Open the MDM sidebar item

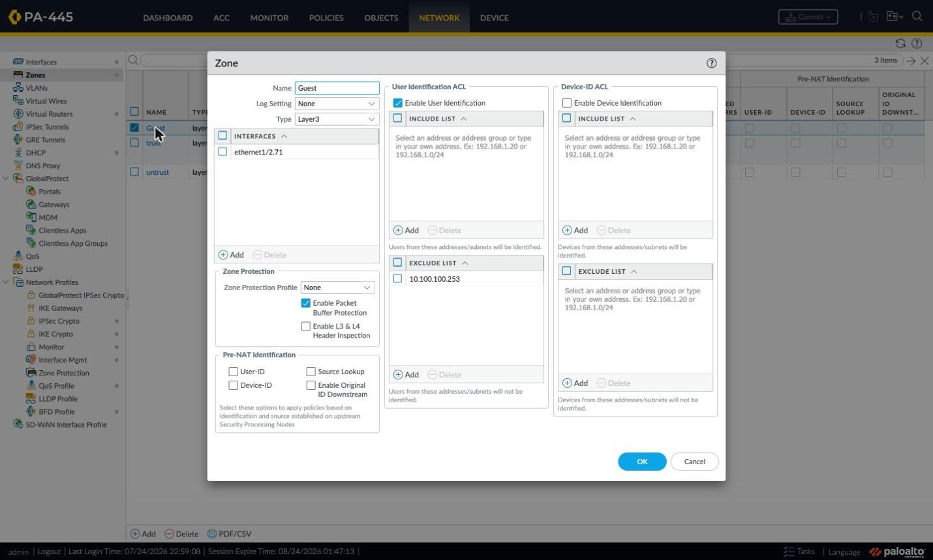[48, 218]
